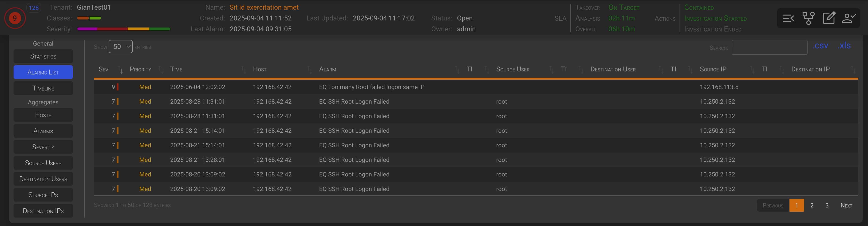The height and width of the screenshot is (226, 868).
Task: Sort by Source IP column header
Action: coord(713,69)
